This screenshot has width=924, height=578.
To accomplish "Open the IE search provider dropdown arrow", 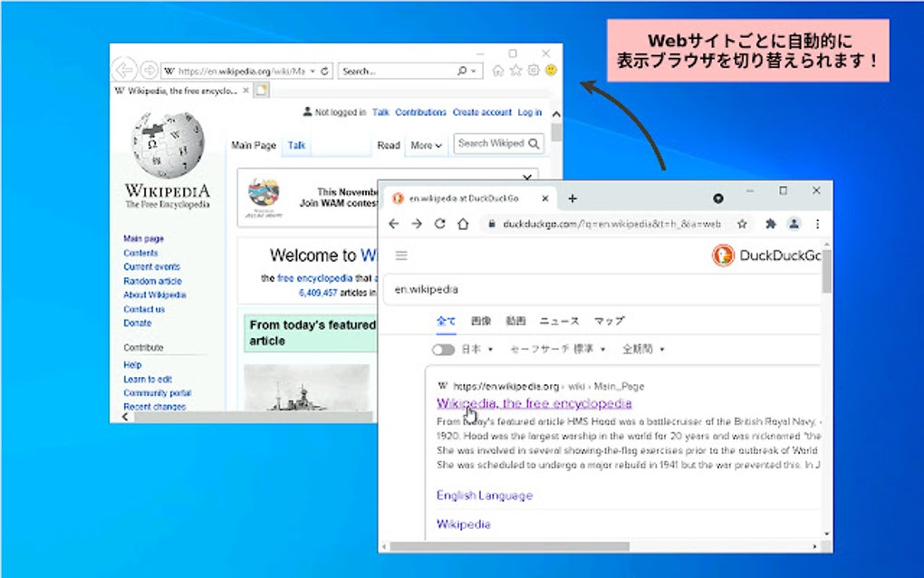I will click(x=474, y=72).
